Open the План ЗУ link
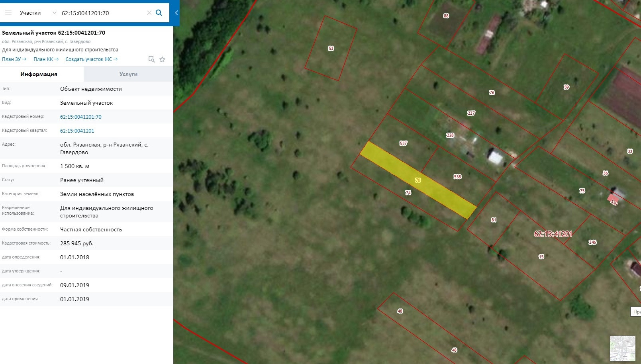 click(x=14, y=59)
